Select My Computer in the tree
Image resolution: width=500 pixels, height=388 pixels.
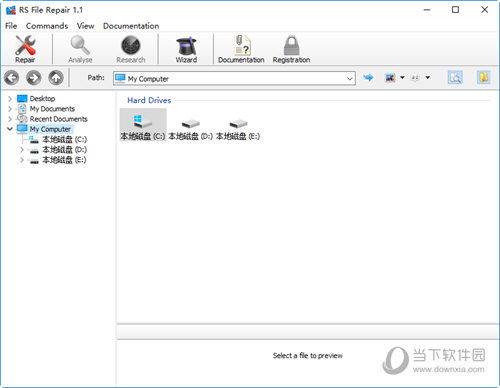click(x=50, y=129)
